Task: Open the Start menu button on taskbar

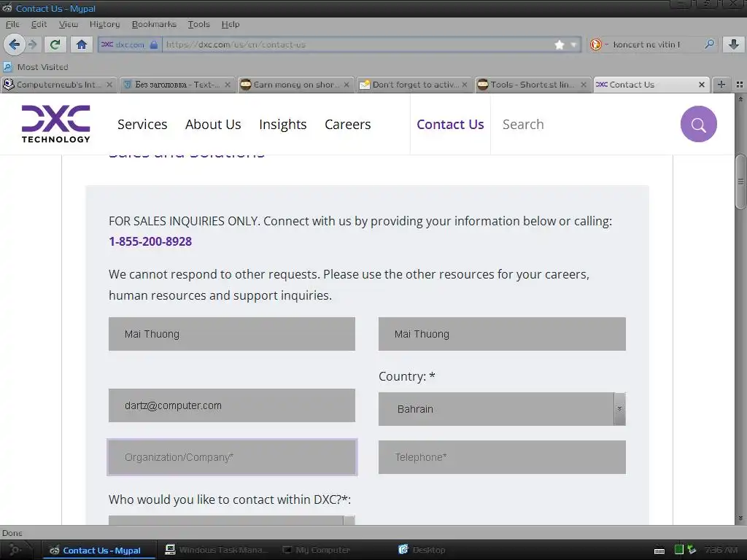Action: [x=15, y=550]
